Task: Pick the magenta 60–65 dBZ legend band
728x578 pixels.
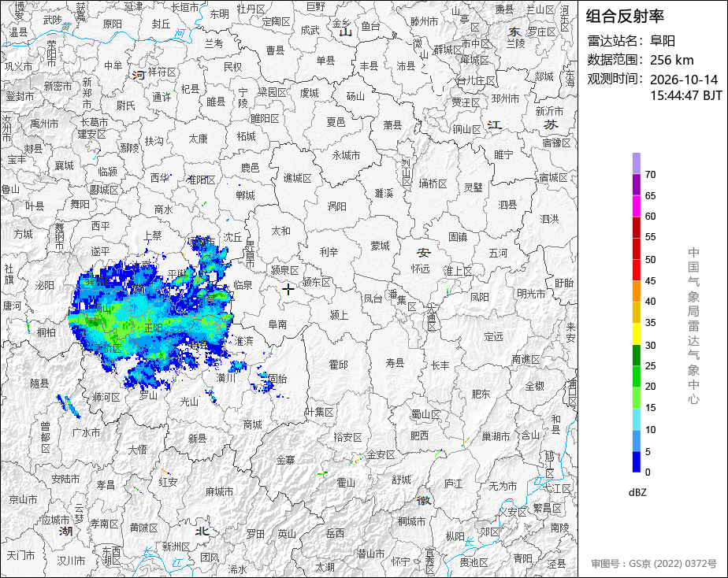Action: 636,206
